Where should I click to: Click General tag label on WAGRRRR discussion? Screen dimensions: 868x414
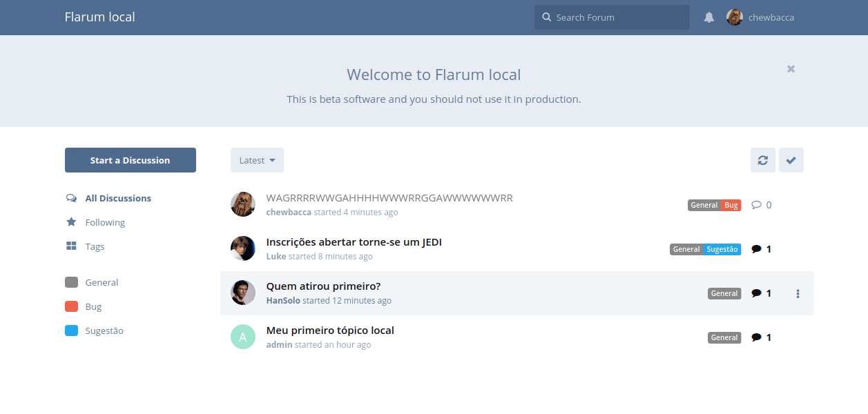[704, 205]
